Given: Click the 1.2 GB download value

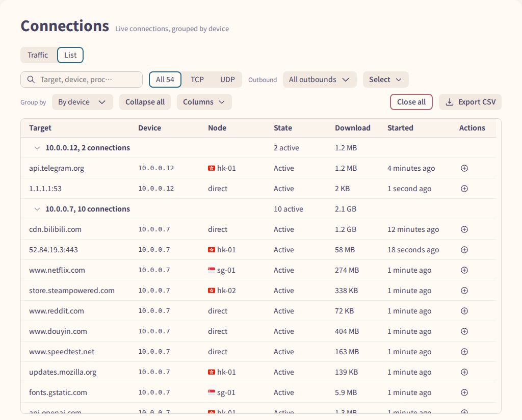Looking at the screenshot, I should [346, 229].
